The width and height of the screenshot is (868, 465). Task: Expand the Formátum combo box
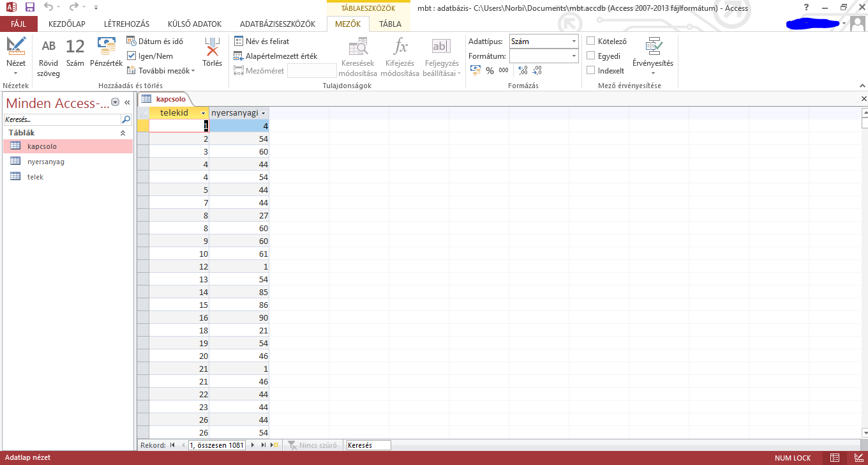point(574,56)
